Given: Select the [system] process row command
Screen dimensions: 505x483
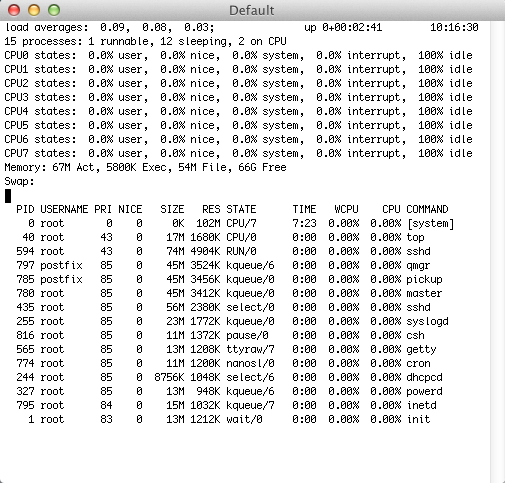Looking at the screenshot, I should click(x=431, y=224).
